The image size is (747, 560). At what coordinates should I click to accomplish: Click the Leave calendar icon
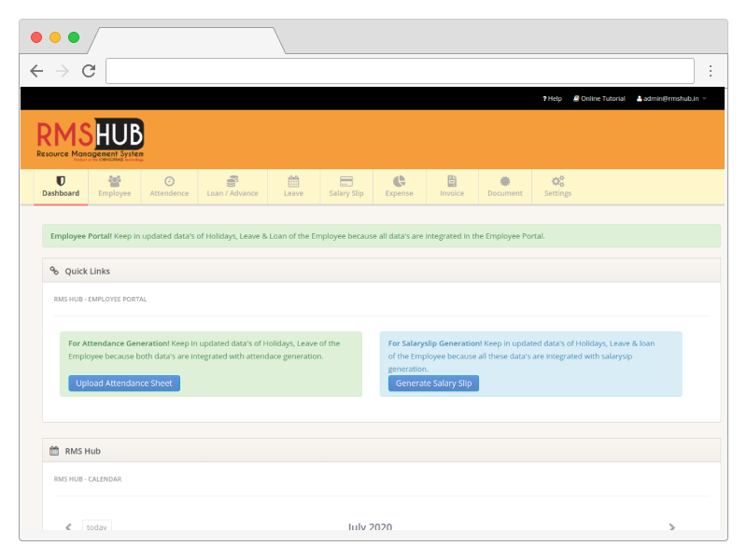pos(293,181)
